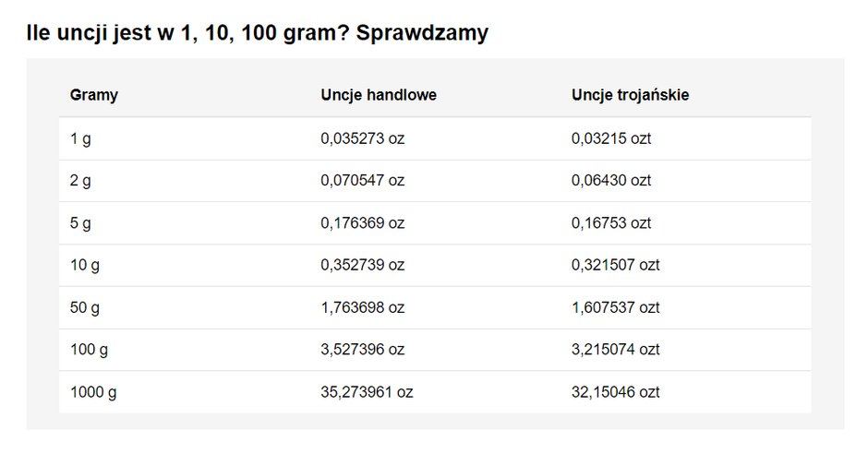868x454 pixels.
Task: Select the Uncje trojańskie column header
Action: point(630,95)
